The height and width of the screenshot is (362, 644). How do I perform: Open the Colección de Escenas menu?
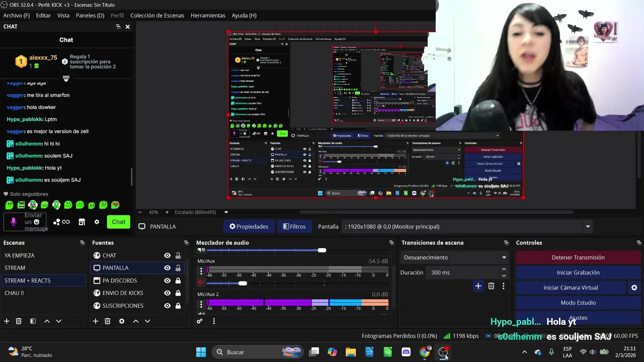pyautogui.click(x=157, y=16)
